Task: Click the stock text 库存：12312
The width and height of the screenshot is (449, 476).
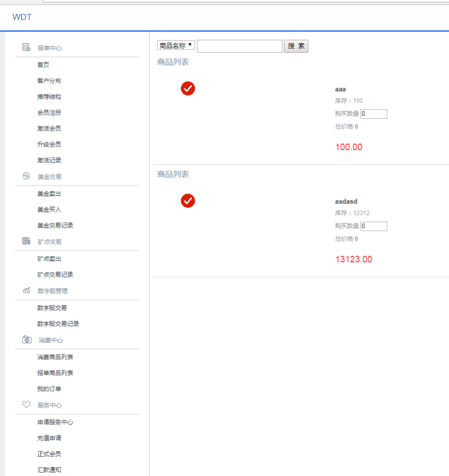Action: (352, 213)
